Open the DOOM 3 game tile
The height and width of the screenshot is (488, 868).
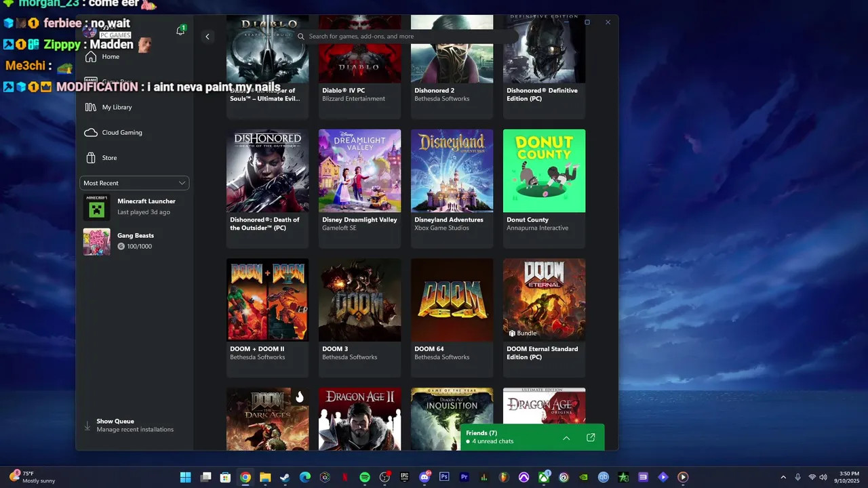[x=359, y=318]
